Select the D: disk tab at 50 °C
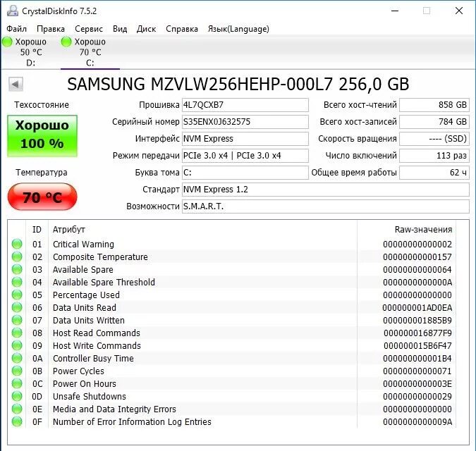Image resolution: width=476 pixels, height=451 pixels. click(x=30, y=52)
